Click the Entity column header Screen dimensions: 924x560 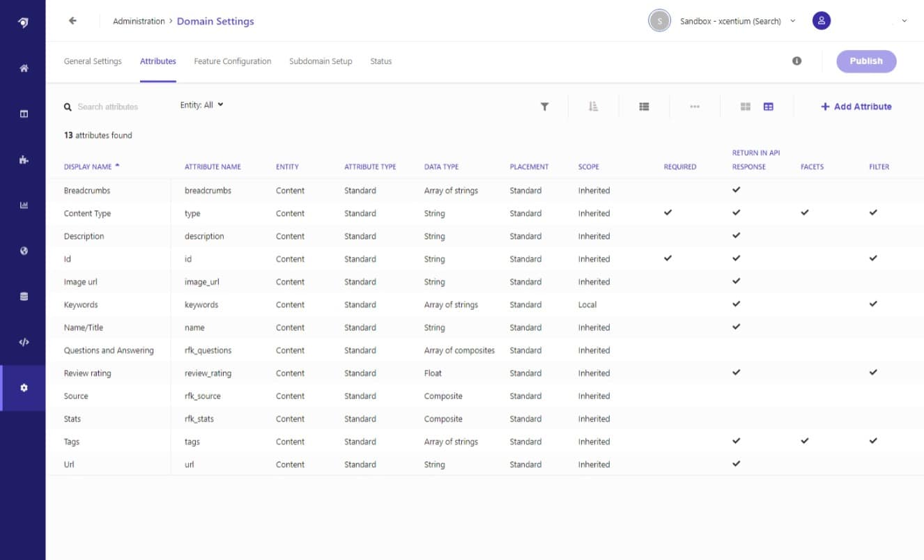287,167
